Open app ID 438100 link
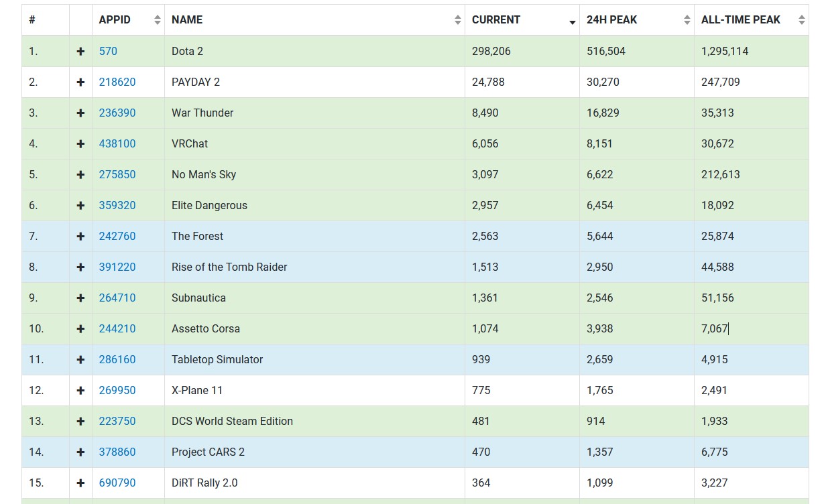824x504 pixels. point(117,143)
